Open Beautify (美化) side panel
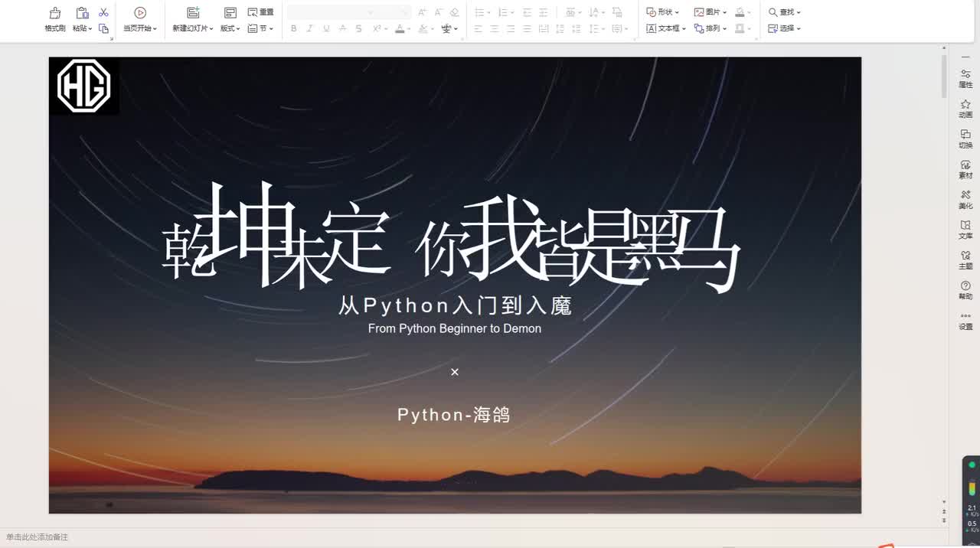 pyautogui.click(x=965, y=200)
